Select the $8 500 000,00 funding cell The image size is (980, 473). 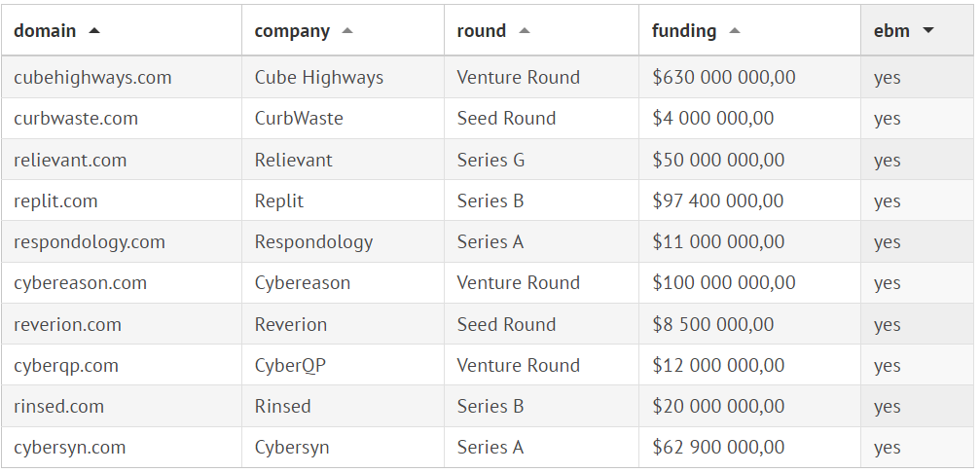point(713,325)
